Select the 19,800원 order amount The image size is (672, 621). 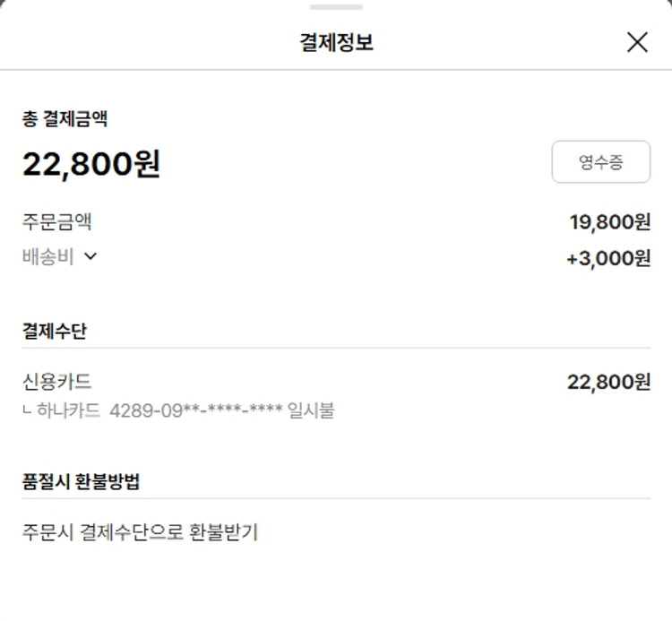[x=610, y=222]
